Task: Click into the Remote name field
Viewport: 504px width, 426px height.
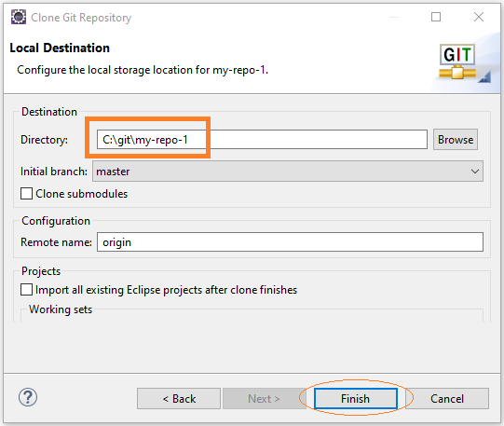Action: pyautogui.click(x=290, y=242)
